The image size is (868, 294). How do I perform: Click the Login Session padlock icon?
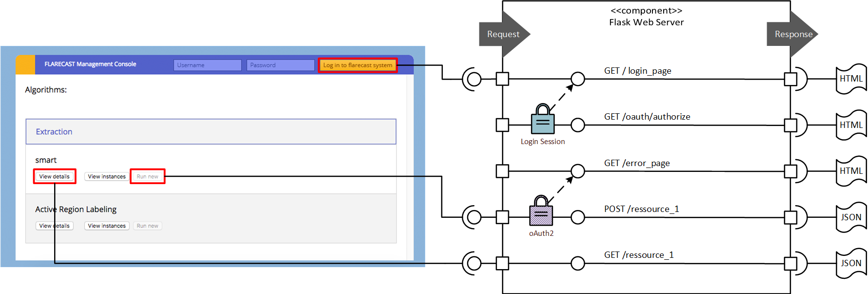(543, 120)
